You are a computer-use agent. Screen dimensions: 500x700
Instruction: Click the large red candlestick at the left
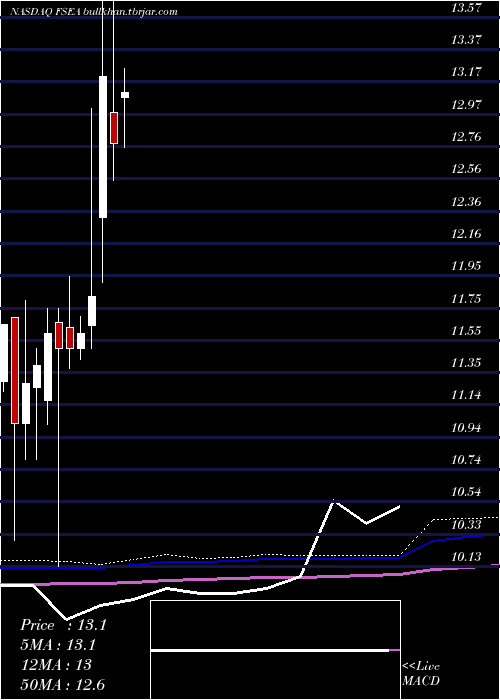pyautogui.click(x=15, y=370)
